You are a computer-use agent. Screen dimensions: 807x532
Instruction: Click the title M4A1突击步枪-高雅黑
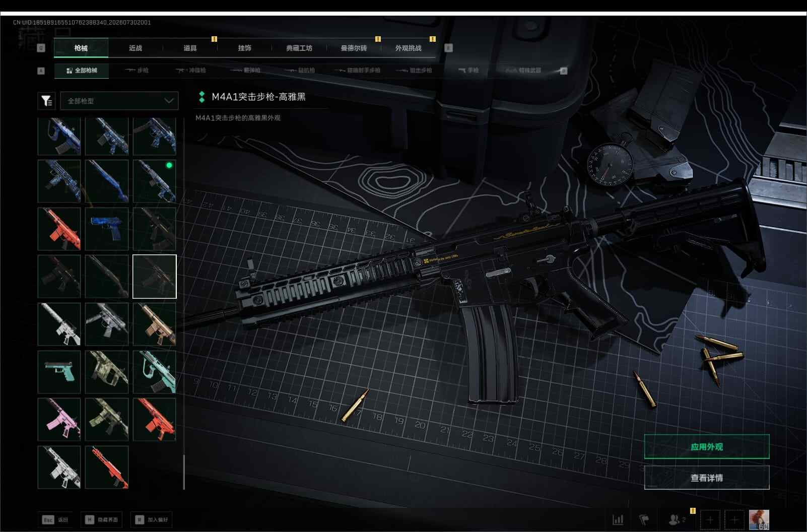click(258, 97)
